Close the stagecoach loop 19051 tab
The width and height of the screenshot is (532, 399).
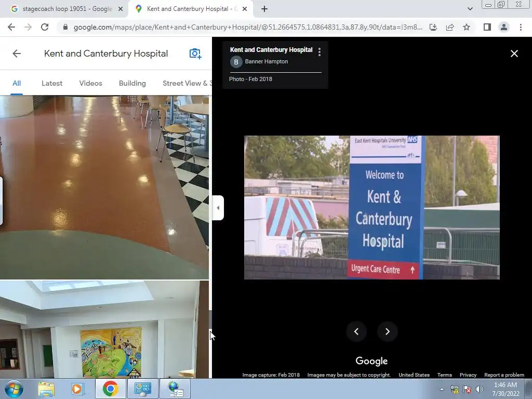click(121, 9)
